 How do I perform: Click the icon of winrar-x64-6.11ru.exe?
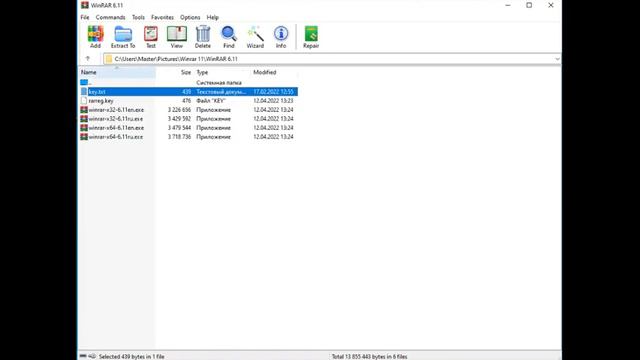[x=84, y=137]
